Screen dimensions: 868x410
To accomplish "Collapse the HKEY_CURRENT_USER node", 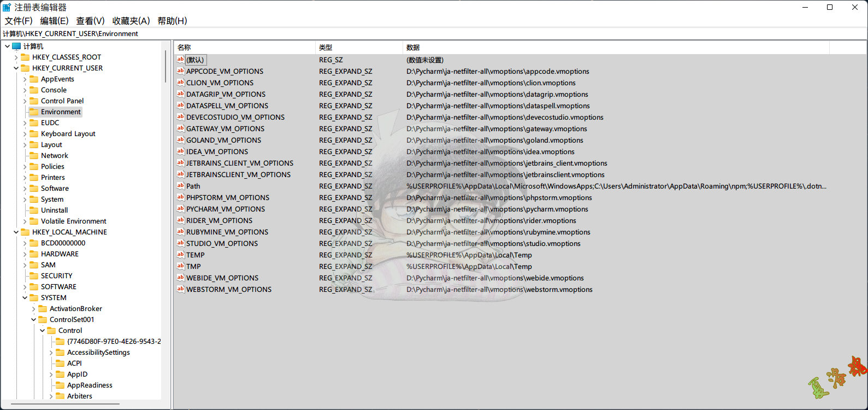I will pos(16,68).
